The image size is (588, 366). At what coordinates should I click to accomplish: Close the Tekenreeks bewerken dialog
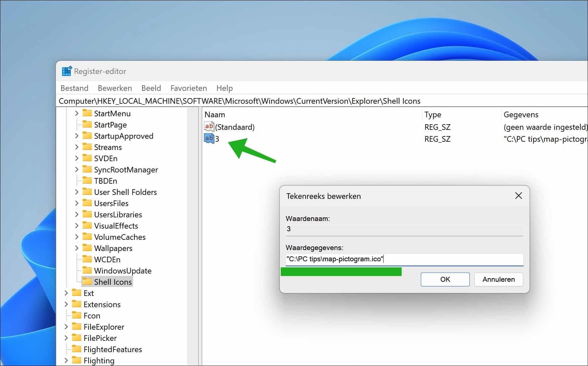point(518,196)
